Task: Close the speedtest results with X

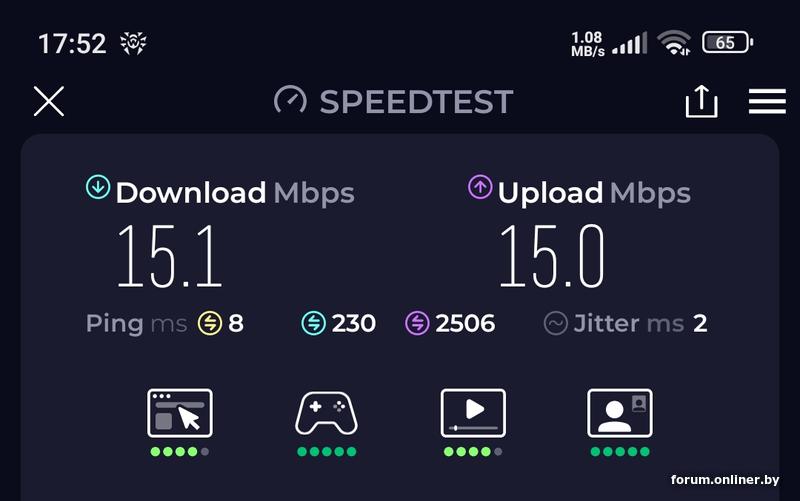Action: coord(49,101)
